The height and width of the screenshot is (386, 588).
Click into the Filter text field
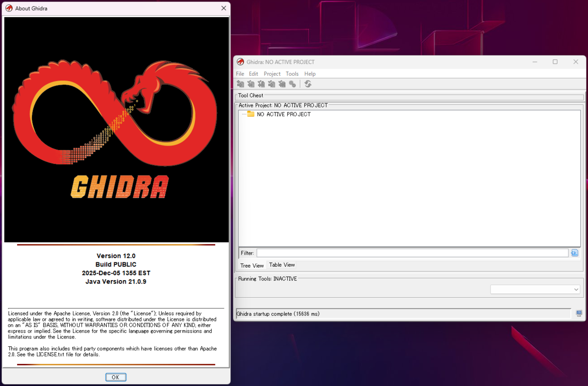(x=412, y=253)
